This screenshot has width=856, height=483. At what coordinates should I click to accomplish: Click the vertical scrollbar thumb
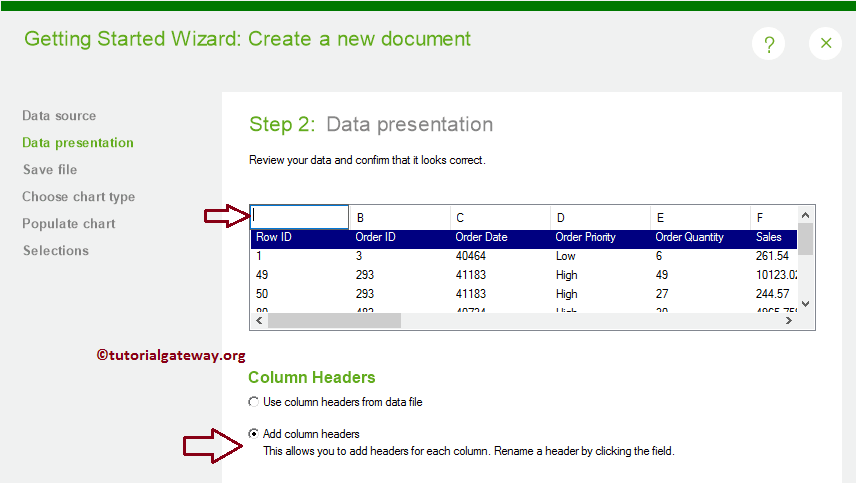point(805,239)
